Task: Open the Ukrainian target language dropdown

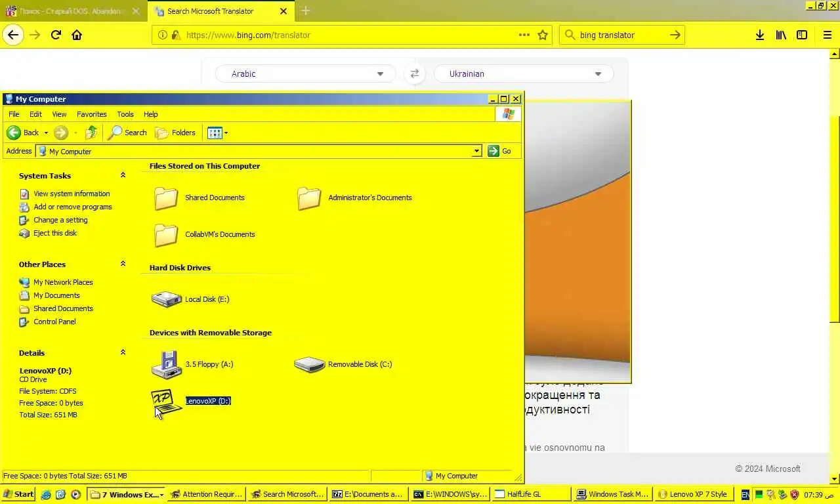Action: [524, 73]
